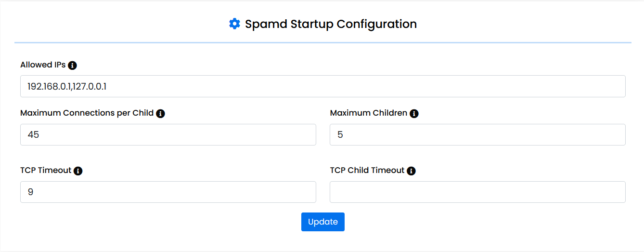
Task: Focus the Allowed IPs input field
Action: (322, 86)
